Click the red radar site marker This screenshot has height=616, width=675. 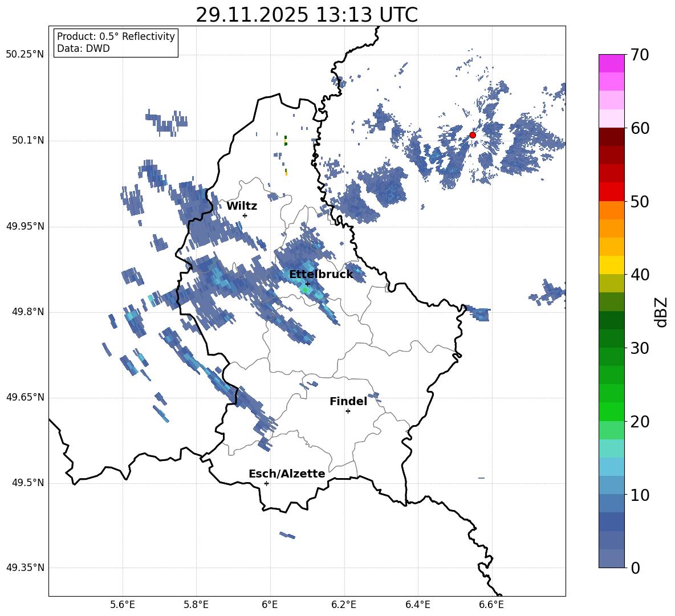click(x=472, y=135)
